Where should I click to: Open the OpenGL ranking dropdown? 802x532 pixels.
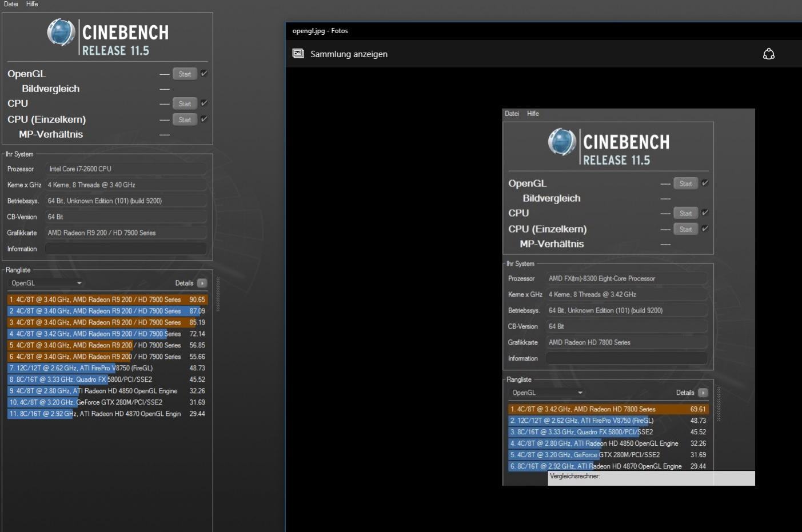point(46,283)
